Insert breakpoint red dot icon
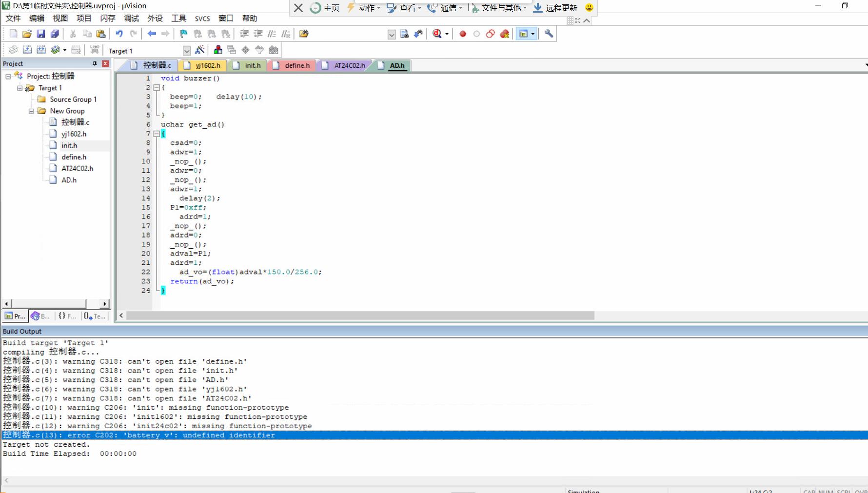The width and height of the screenshot is (868, 493). tap(463, 34)
